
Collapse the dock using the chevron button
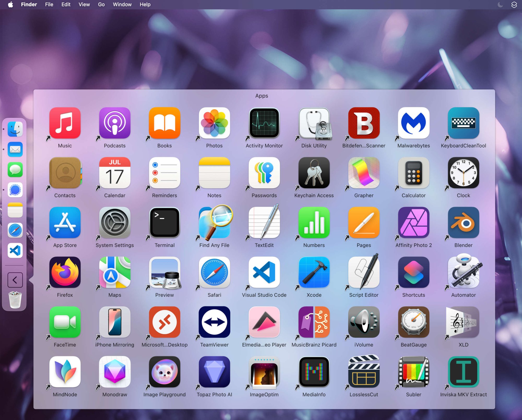[x=15, y=280]
